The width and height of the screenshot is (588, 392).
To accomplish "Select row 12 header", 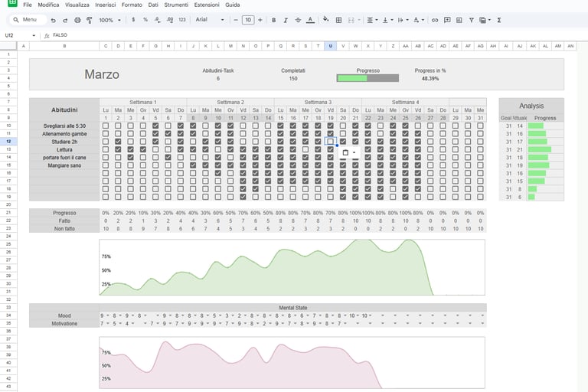I will (x=8, y=142).
